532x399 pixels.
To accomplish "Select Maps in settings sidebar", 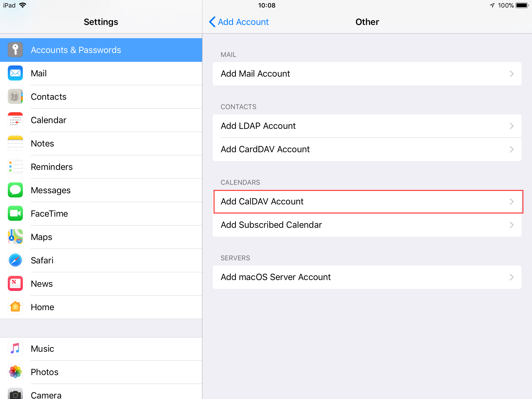I will pos(101,237).
